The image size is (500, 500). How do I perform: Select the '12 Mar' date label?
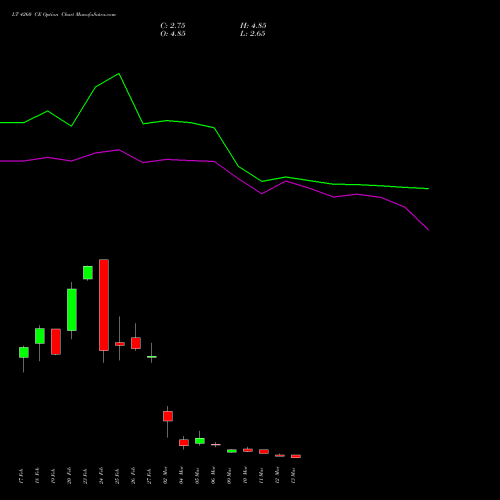click(277, 476)
